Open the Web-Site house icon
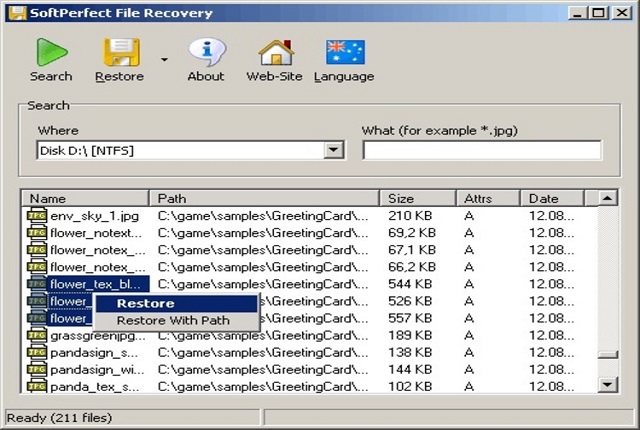Screen dimensions: 640x430 (x=274, y=52)
